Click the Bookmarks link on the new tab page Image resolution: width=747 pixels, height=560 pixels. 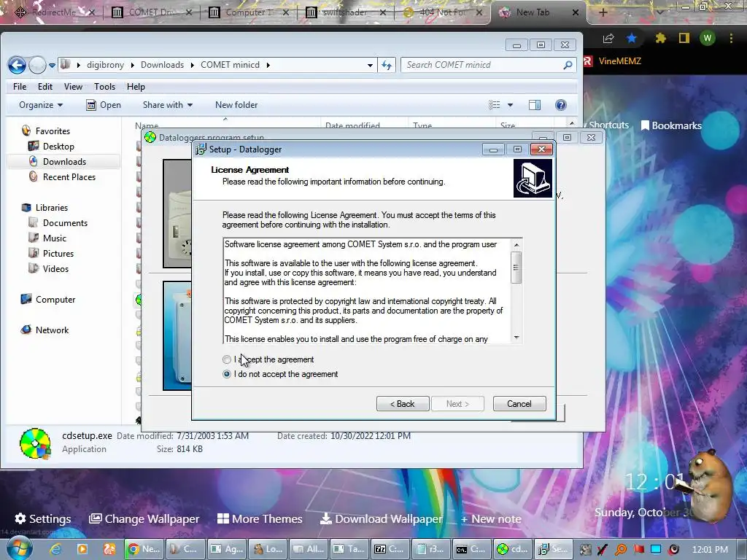671,125
